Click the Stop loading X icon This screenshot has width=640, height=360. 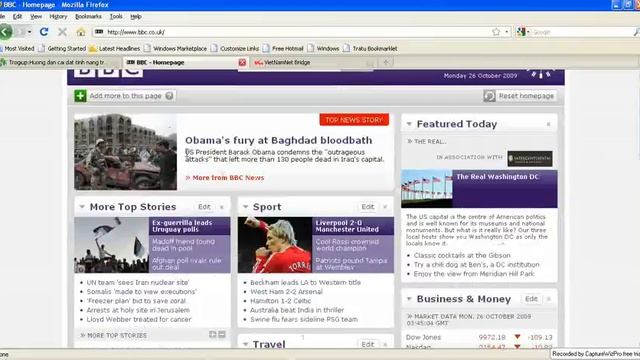tap(62, 32)
